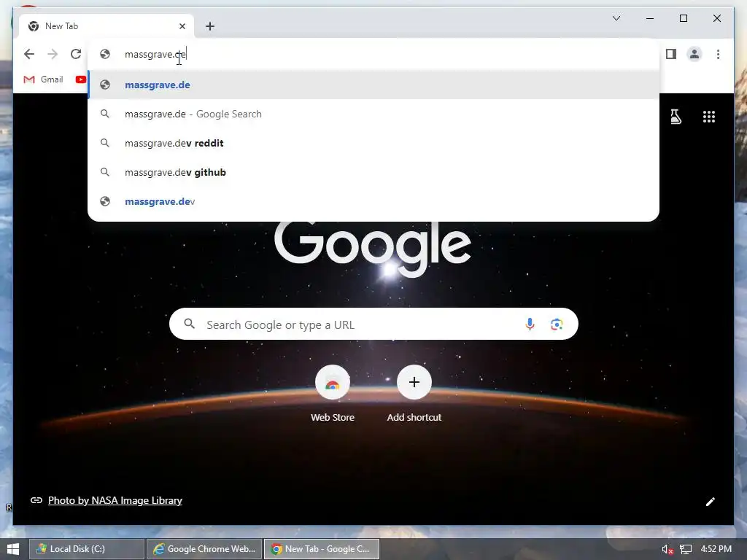The image size is (747, 560).
Task: Click the globe icon in address bar
Action: [x=105, y=54]
